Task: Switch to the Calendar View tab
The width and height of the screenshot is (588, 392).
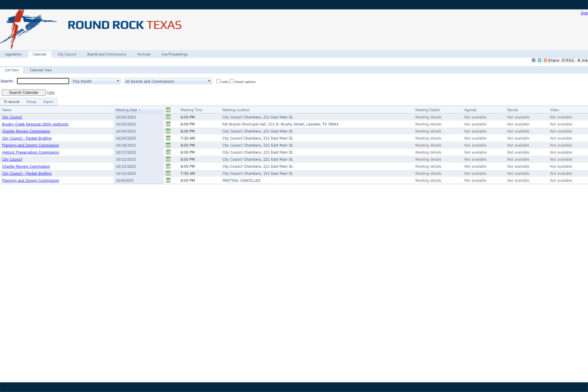Action: point(41,70)
